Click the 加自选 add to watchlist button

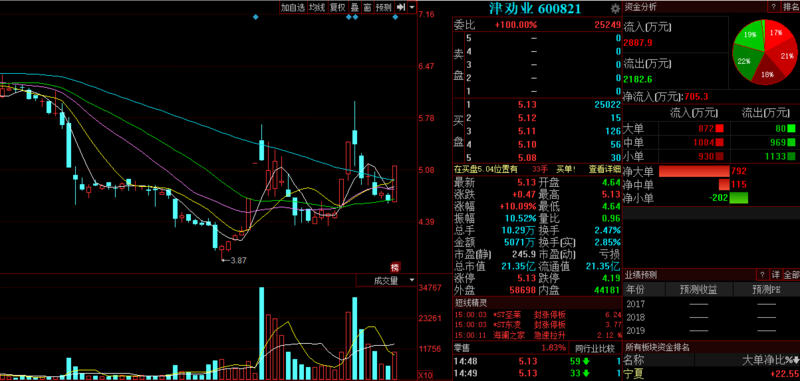293,7
